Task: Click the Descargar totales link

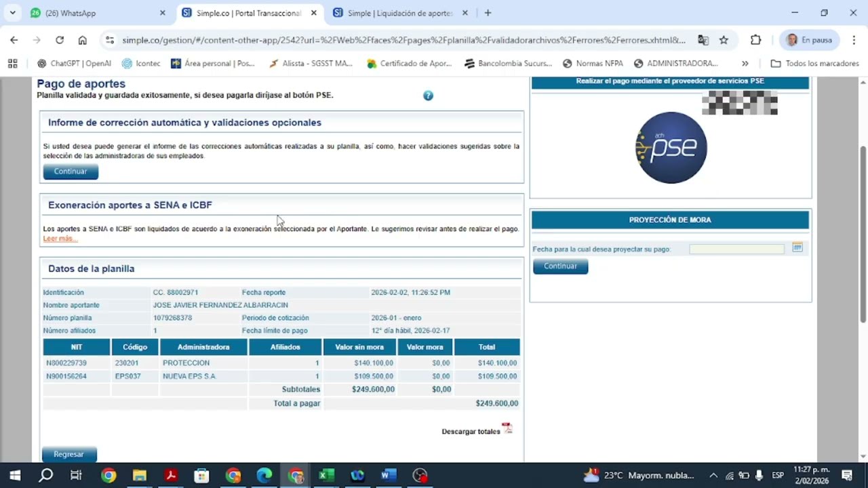Action: coord(471,431)
